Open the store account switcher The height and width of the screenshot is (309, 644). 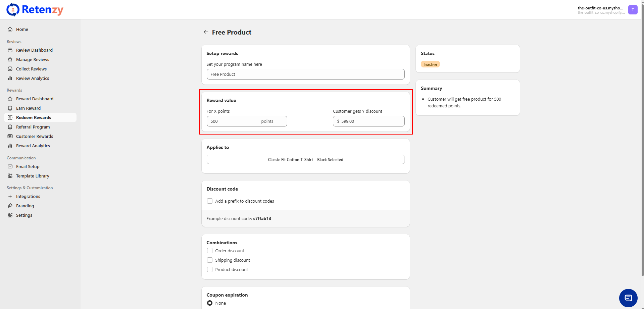601,10
